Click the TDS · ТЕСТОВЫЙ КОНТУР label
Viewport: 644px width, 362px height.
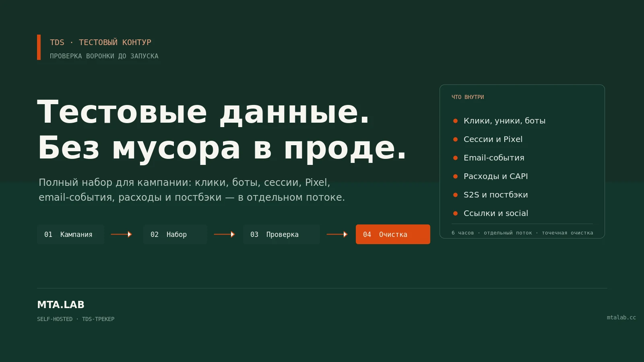[101, 42]
